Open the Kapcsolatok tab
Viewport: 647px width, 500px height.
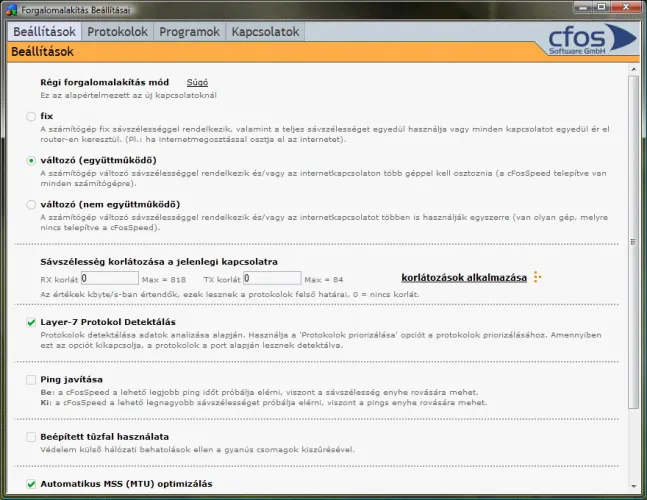pos(265,32)
